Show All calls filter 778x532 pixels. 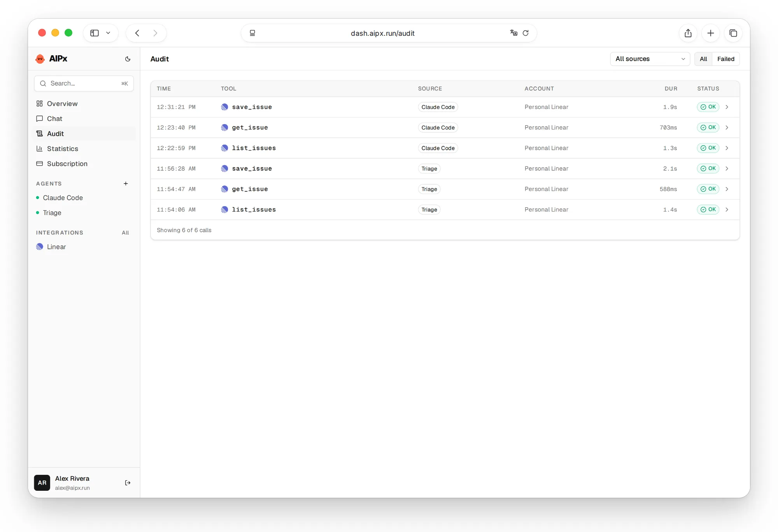tap(703, 59)
